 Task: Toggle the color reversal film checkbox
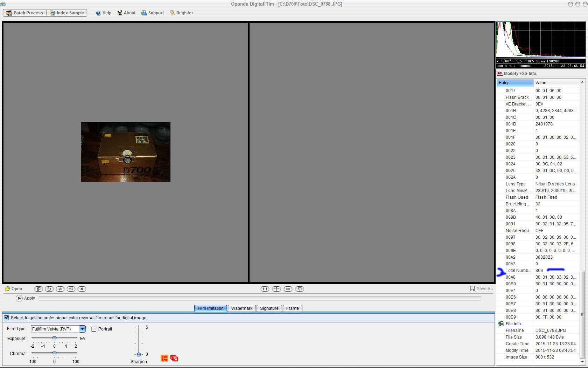click(6, 318)
